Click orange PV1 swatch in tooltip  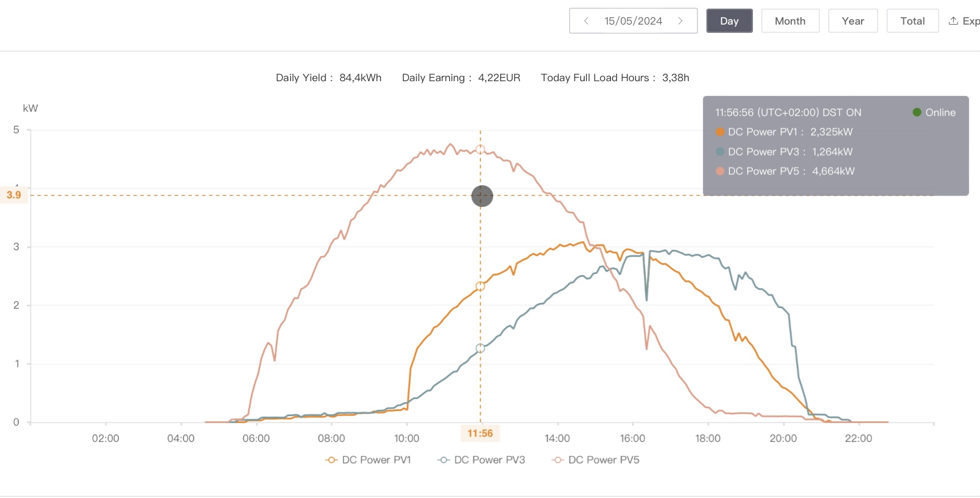click(x=720, y=132)
